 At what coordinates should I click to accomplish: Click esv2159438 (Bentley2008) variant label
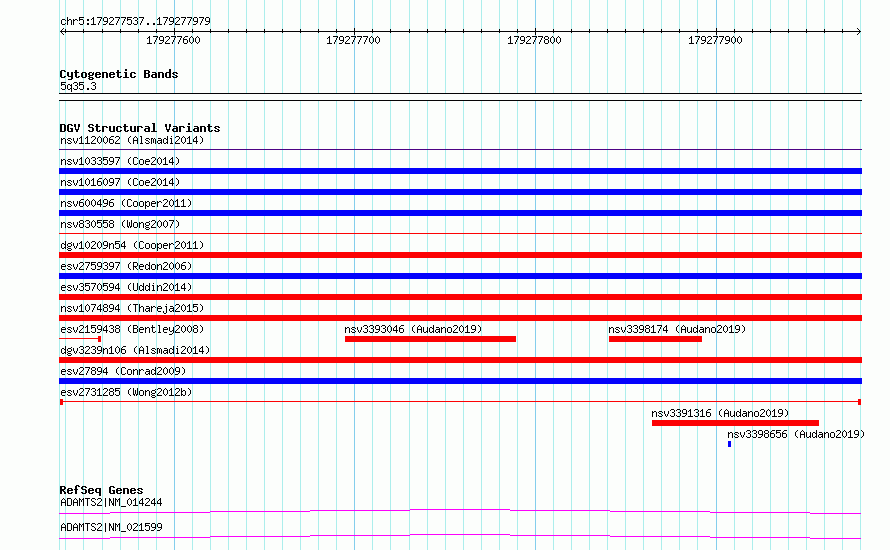tap(132, 329)
